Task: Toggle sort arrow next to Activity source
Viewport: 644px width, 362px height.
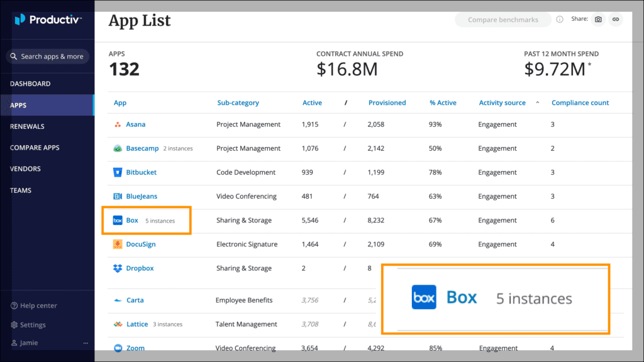Action: [537, 102]
